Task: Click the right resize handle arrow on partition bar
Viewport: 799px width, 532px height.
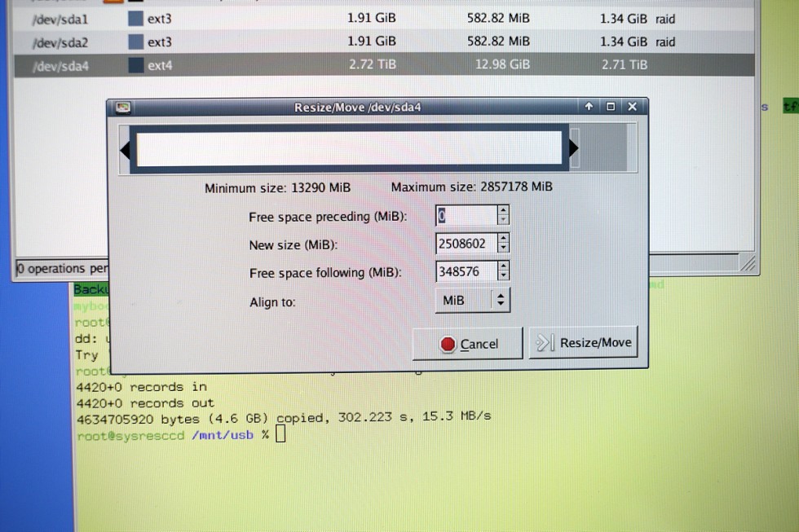Action: click(573, 147)
